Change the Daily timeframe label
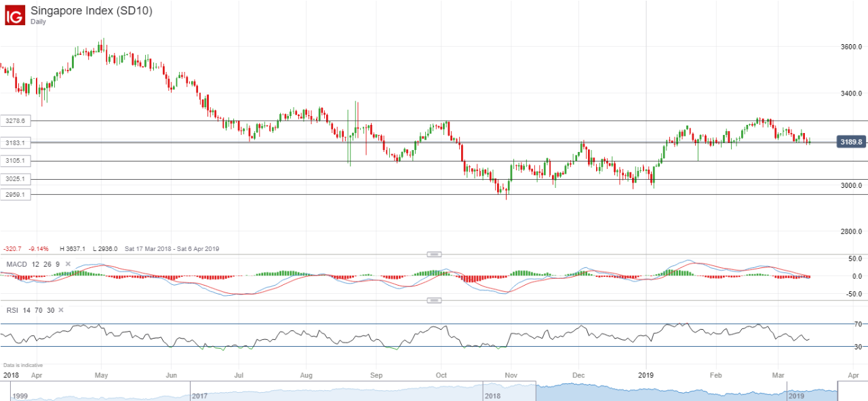The height and width of the screenshot is (401, 868). pos(39,22)
